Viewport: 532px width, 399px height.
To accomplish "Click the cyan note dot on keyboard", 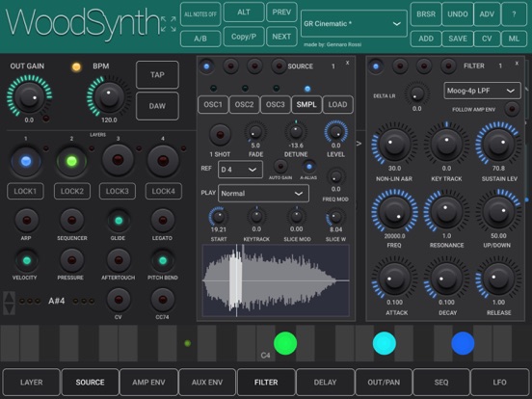I will [x=385, y=343].
